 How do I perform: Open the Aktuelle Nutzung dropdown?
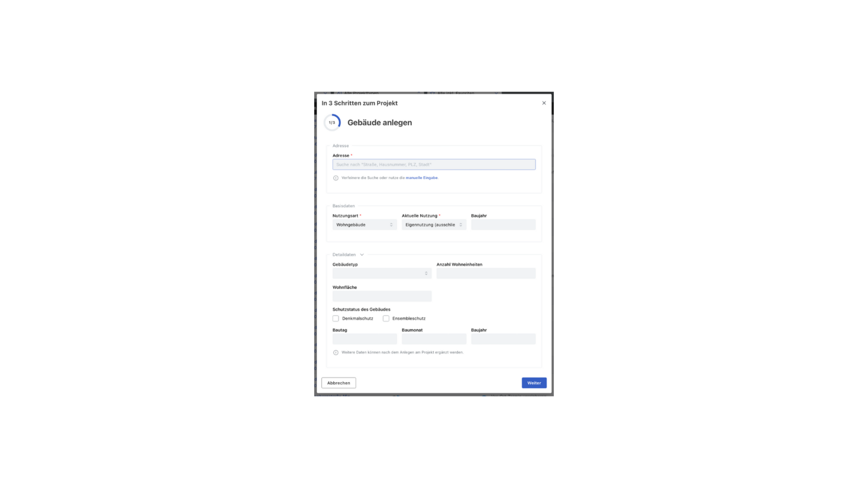pyautogui.click(x=434, y=224)
